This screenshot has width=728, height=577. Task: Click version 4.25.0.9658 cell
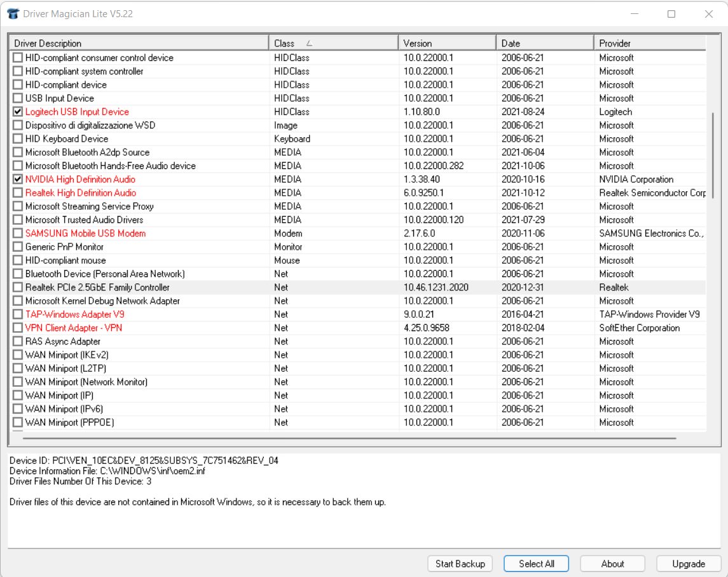pyautogui.click(x=426, y=328)
